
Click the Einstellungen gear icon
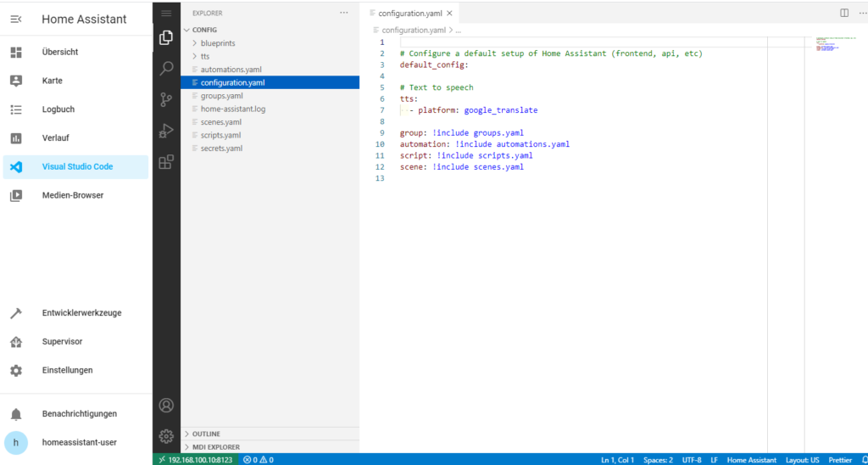16,370
